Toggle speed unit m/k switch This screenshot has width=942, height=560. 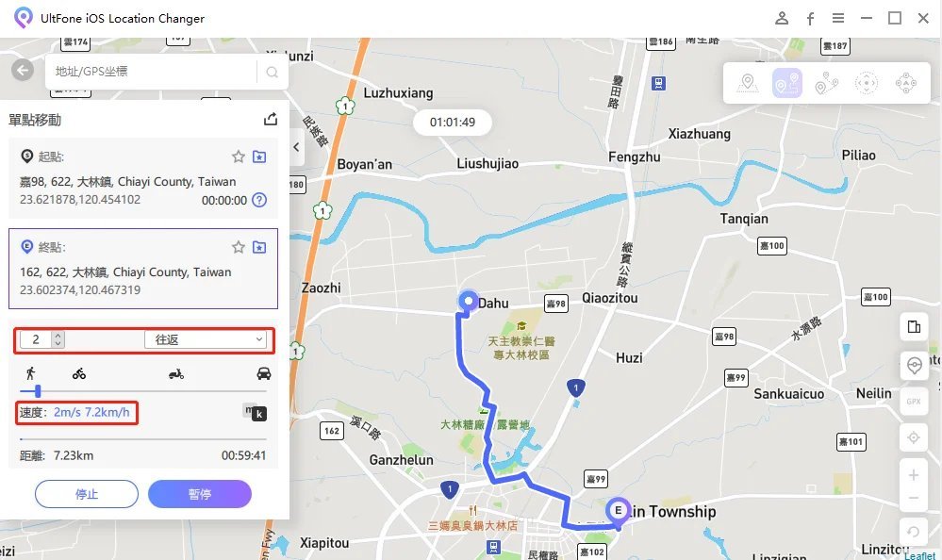click(255, 412)
